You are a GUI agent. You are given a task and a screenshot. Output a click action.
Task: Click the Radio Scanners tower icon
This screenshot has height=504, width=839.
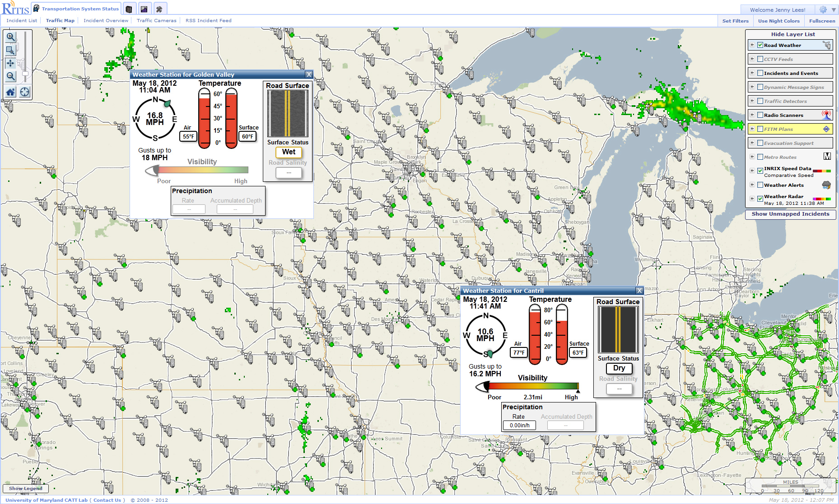click(x=826, y=115)
